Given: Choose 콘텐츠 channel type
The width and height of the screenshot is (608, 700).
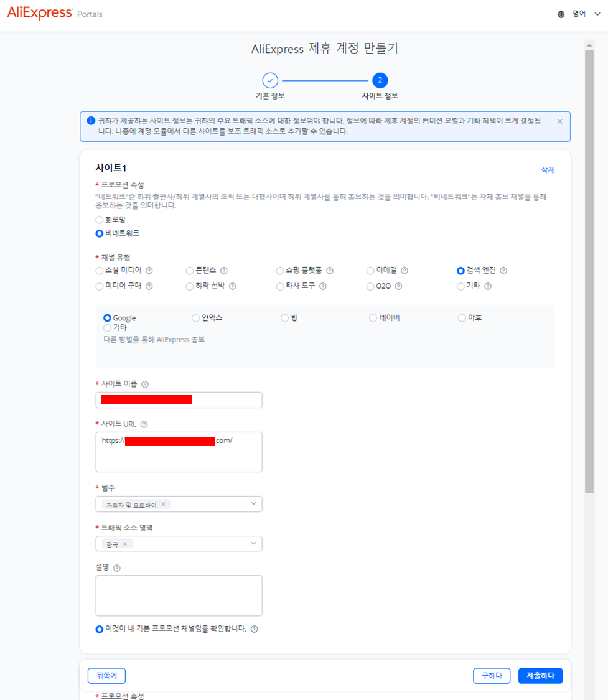Looking at the screenshot, I should coord(190,271).
